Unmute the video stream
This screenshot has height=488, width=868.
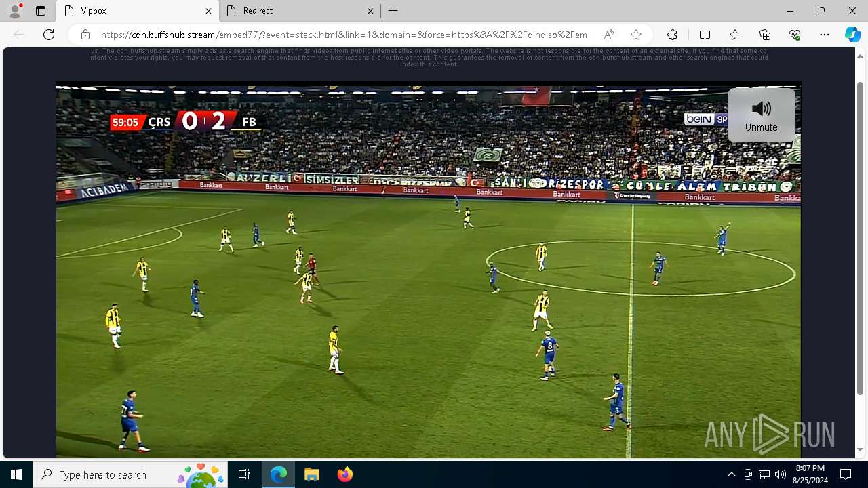761,115
